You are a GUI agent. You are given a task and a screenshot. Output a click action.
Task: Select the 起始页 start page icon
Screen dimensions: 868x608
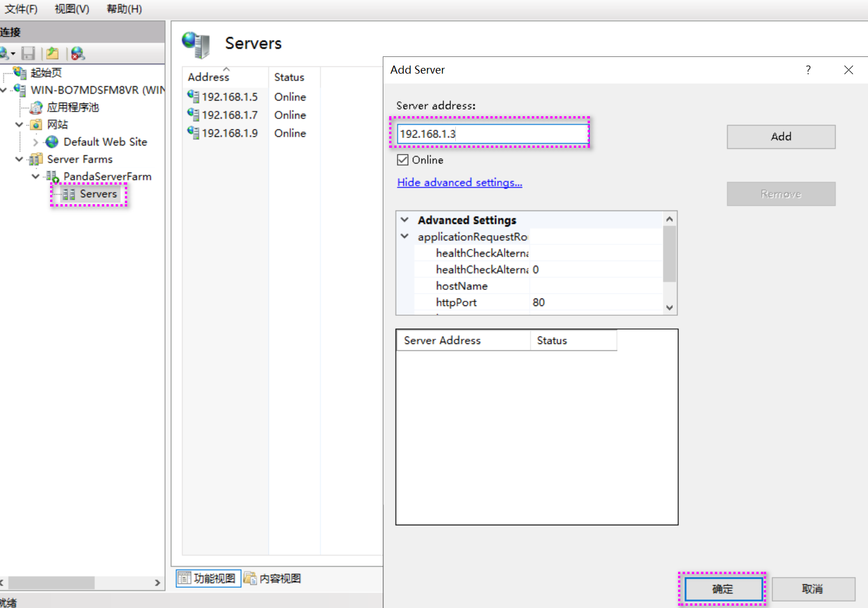click(x=20, y=72)
